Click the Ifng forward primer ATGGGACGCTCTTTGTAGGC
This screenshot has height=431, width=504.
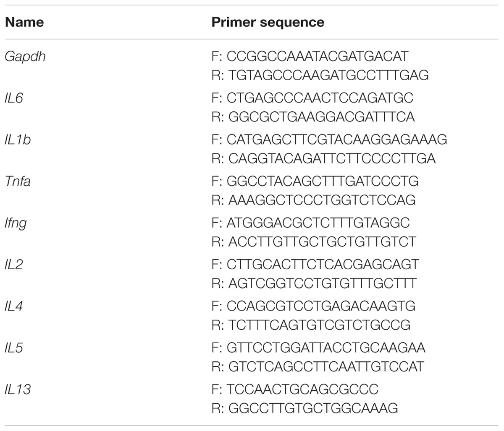tap(311, 223)
